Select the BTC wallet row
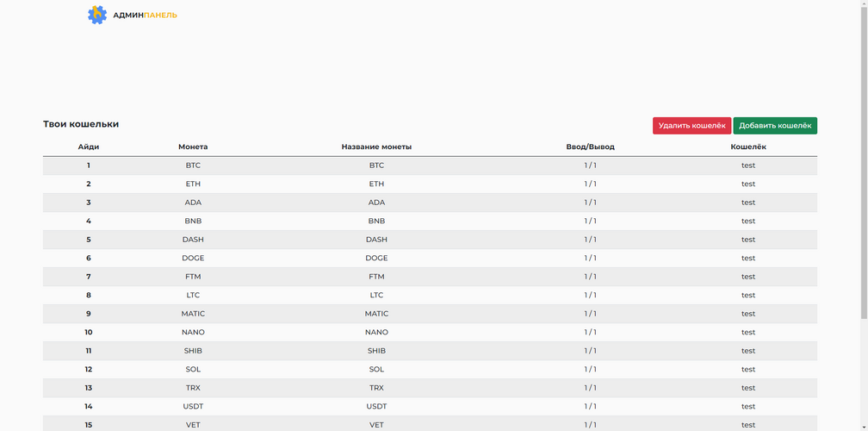 click(x=430, y=166)
